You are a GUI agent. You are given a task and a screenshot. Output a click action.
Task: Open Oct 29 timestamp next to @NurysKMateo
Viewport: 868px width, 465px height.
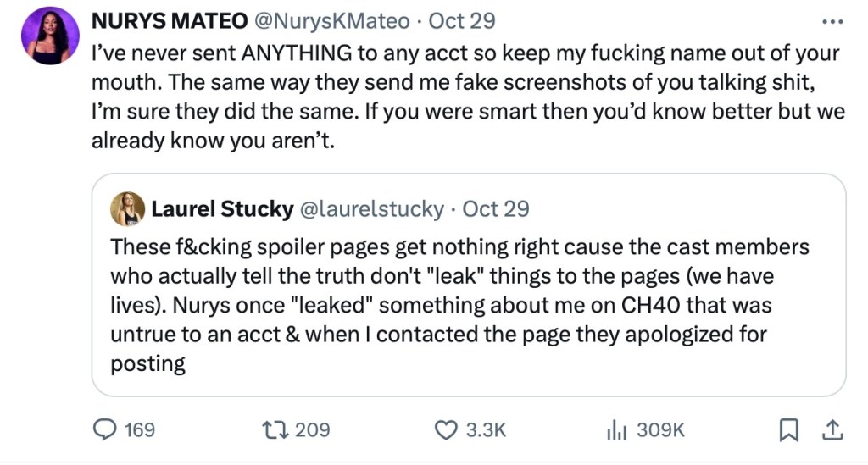point(463,19)
